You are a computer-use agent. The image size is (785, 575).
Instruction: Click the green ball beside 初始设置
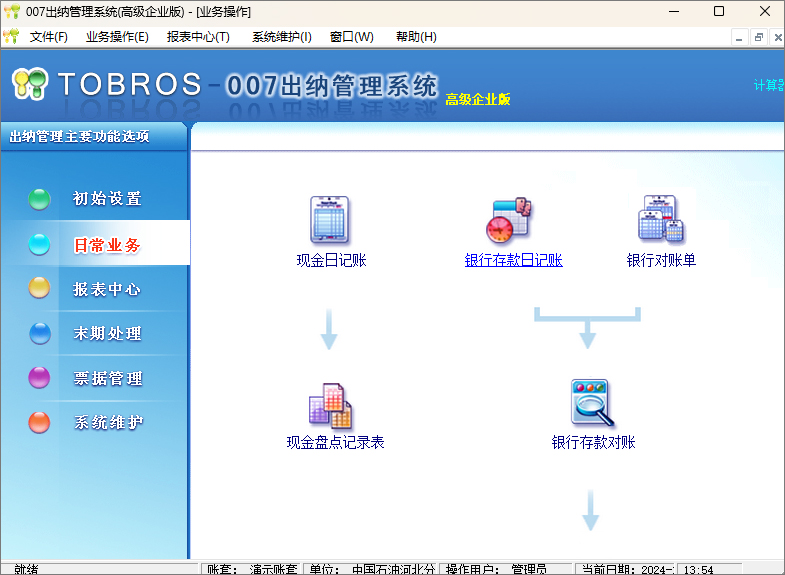point(39,199)
